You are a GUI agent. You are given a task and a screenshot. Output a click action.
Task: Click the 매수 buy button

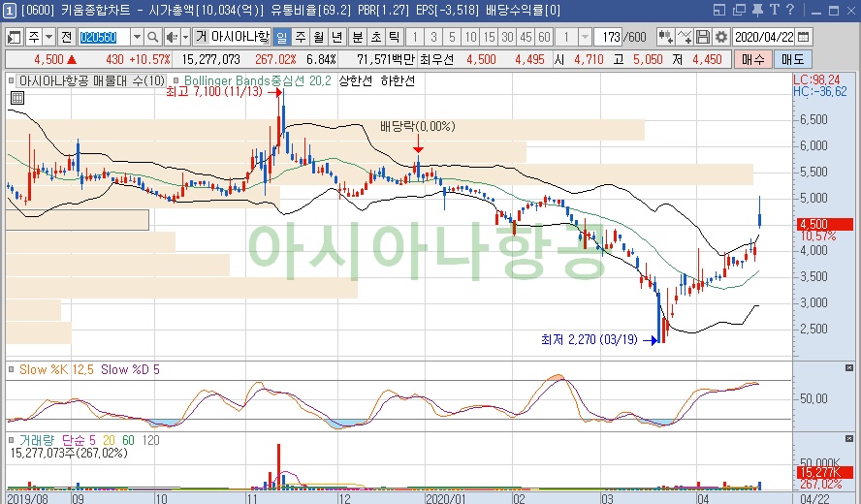(x=752, y=59)
